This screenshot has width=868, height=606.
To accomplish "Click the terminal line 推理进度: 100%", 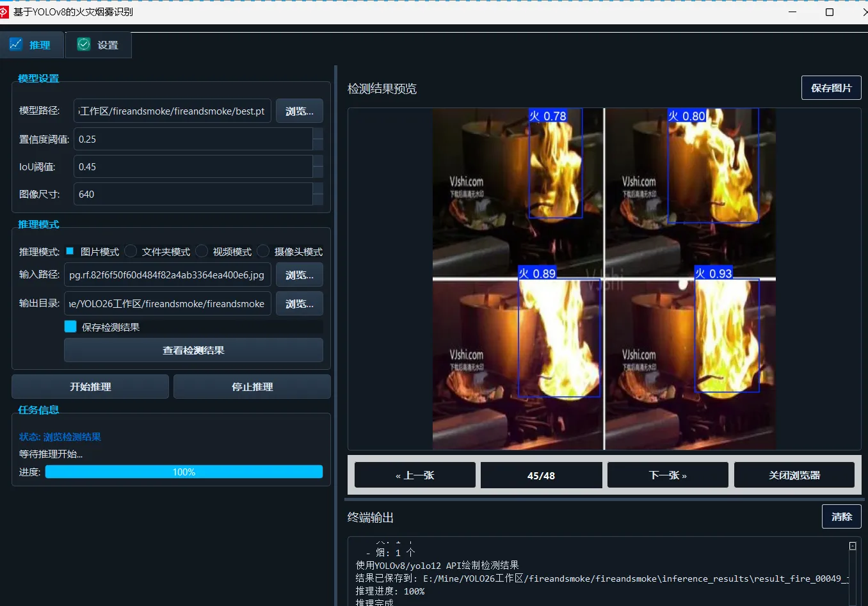I will [x=390, y=591].
